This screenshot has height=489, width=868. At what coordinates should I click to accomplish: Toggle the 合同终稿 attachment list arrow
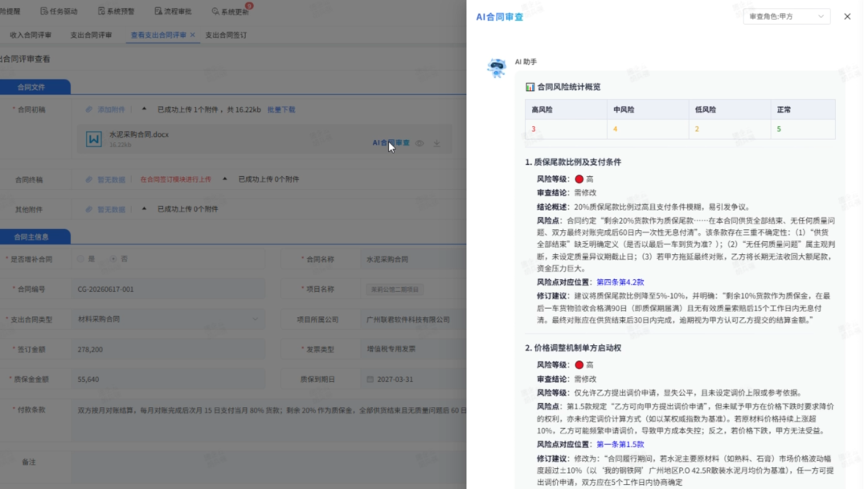pyautogui.click(x=225, y=179)
